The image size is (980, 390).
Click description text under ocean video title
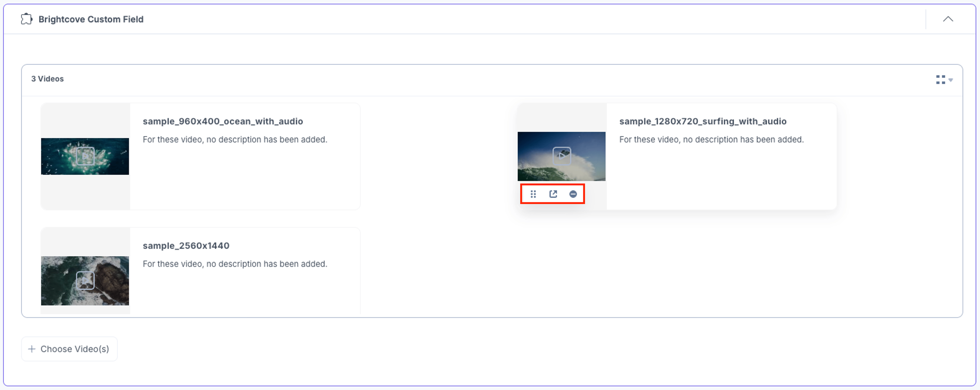[235, 139]
